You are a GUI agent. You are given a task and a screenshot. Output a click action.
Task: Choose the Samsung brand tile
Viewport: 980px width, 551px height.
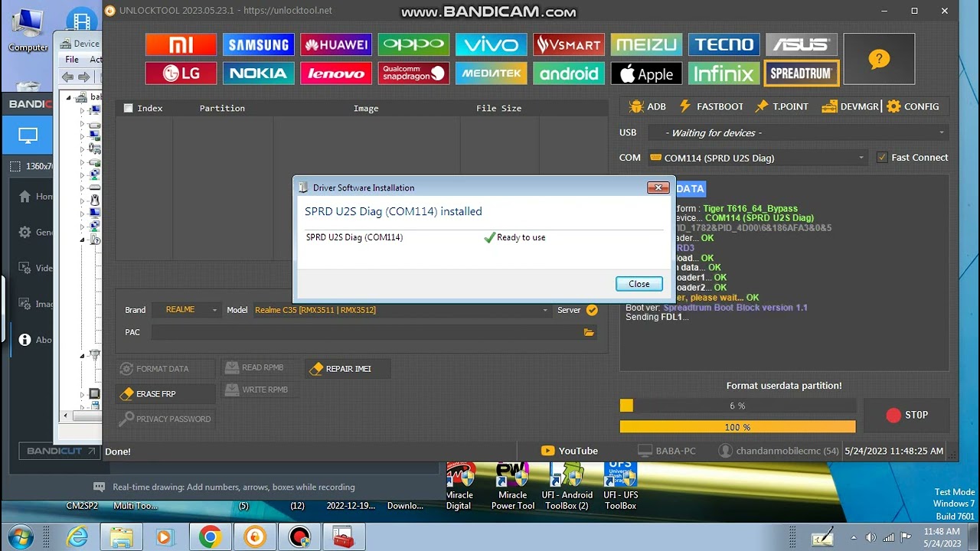258,44
